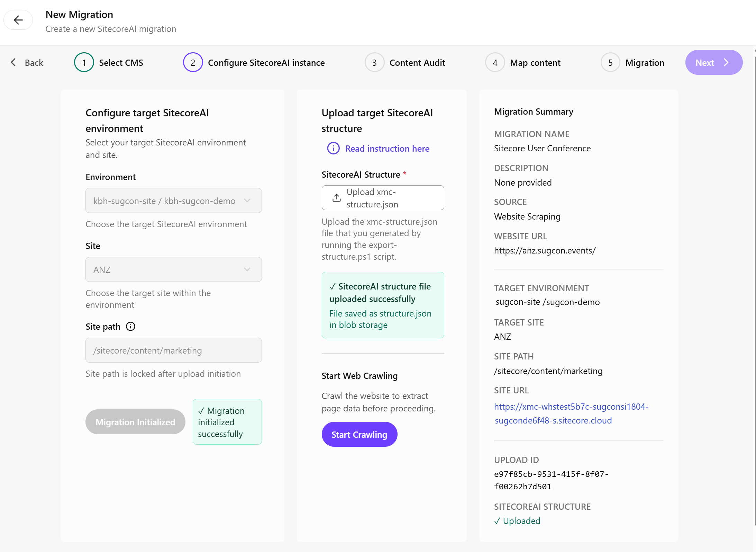Click the info icon beside Read instruction here

tap(333, 149)
